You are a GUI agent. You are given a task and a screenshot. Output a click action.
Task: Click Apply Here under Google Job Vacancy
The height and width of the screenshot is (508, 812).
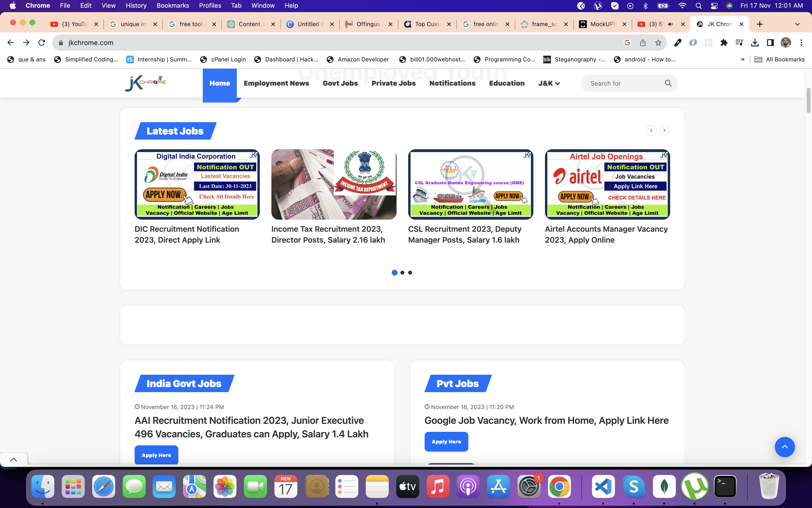446,441
